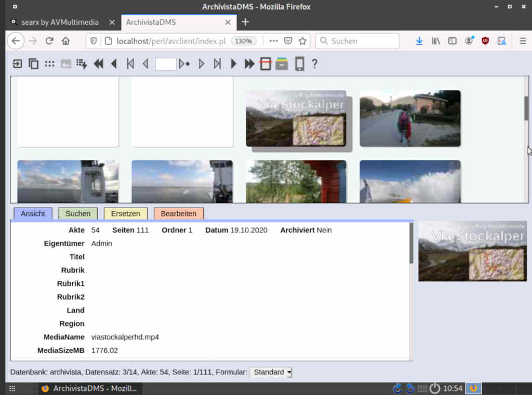Select the Via Stockalper title thumbnail in the grid
Viewport: 532px width, 395px height.
pos(296,118)
